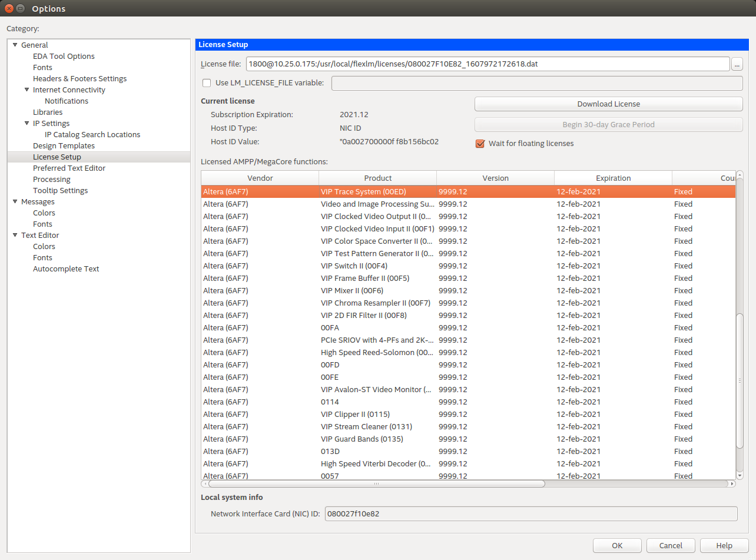Collapse Internet Connectivity tree node
This screenshot has width=756, height=560.
tap(27, 90)
